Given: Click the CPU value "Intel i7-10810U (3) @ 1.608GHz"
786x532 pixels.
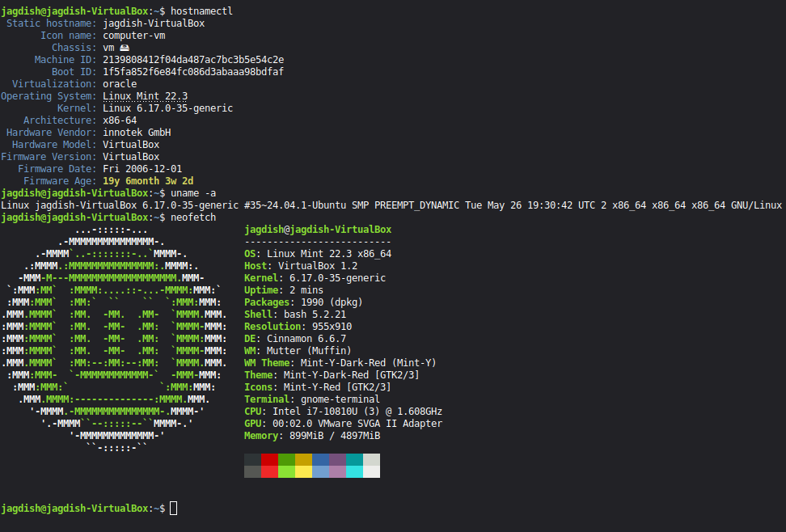Looking at the screenshot, I should pos(357,412).
